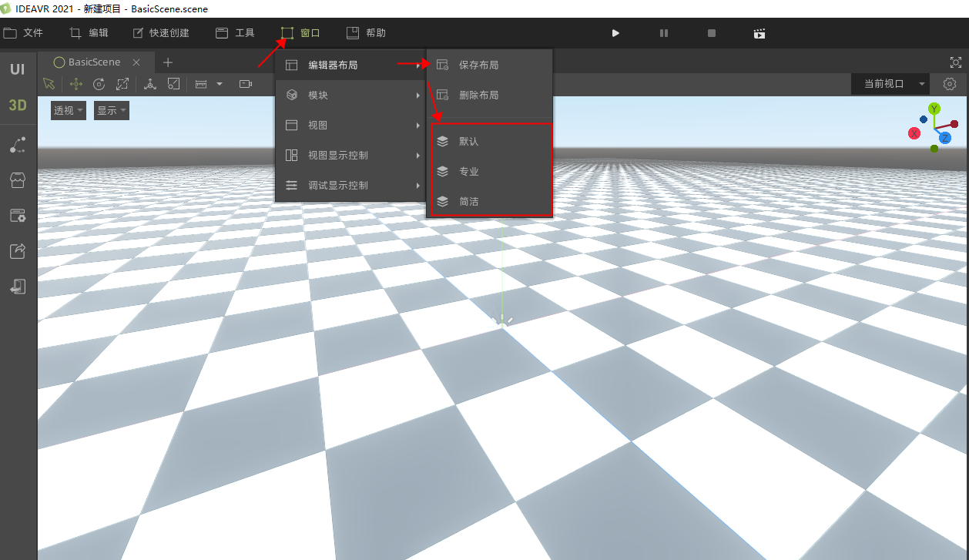
Task: Activate the scale tool
Action: click(122, 84)
